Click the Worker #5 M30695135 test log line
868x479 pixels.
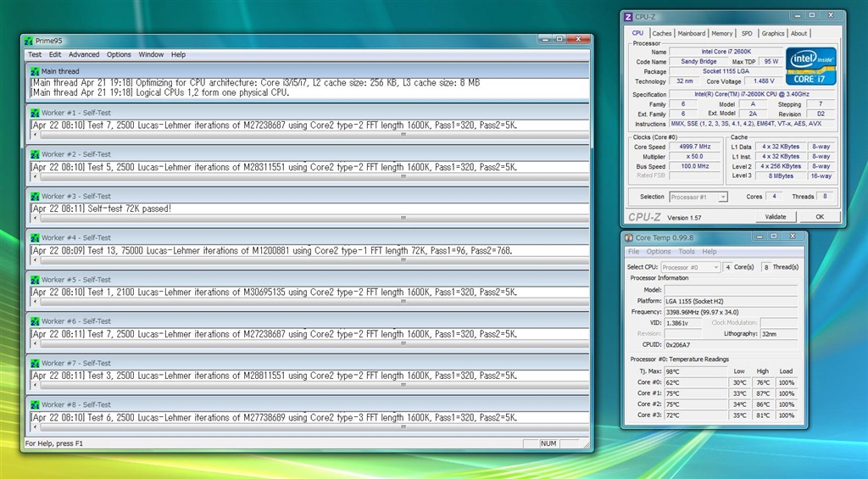(x=274, y=292)
